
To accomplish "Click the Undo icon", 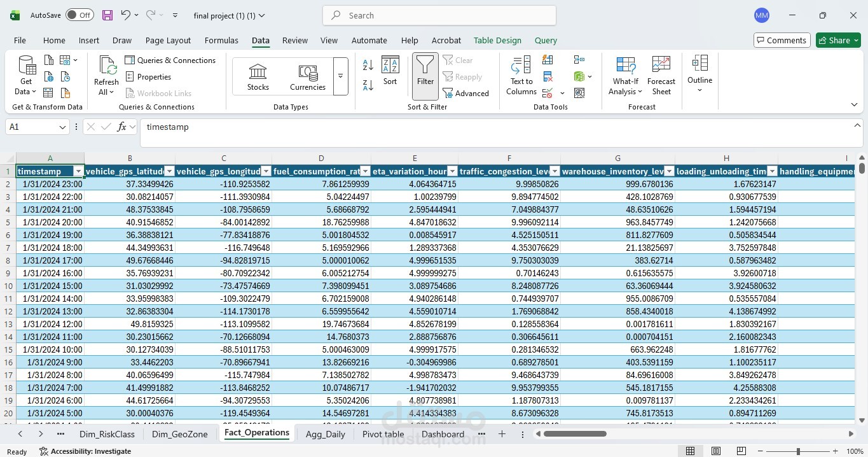I will (125, 15).
